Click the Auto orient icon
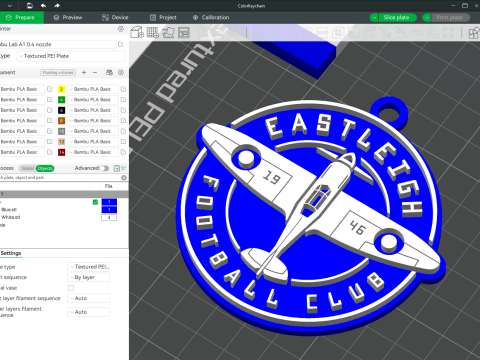The image size is (480, 360). point(168,32)
